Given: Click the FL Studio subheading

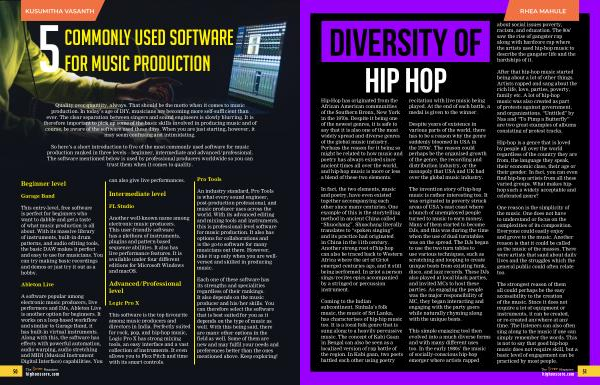Looking at the screenshot, I should (x=121, y=206).
